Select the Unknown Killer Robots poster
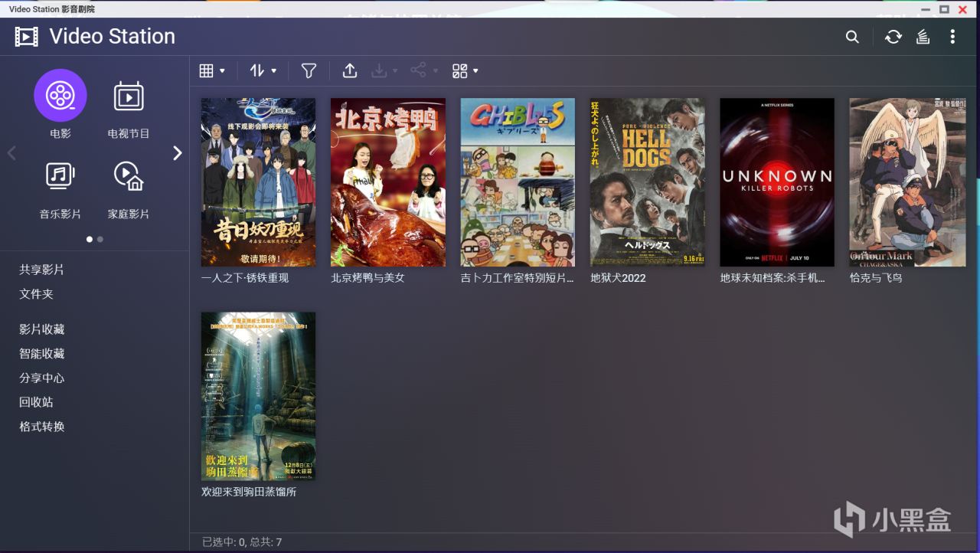This screenshot has width=980, height=553. point(777,182)
